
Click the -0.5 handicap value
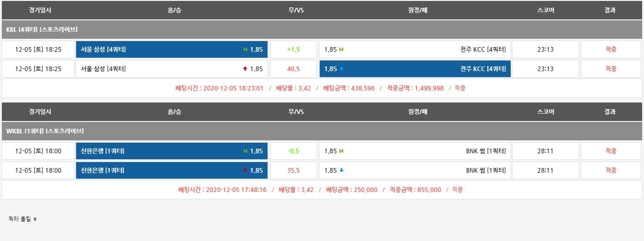tap(293, 151)
